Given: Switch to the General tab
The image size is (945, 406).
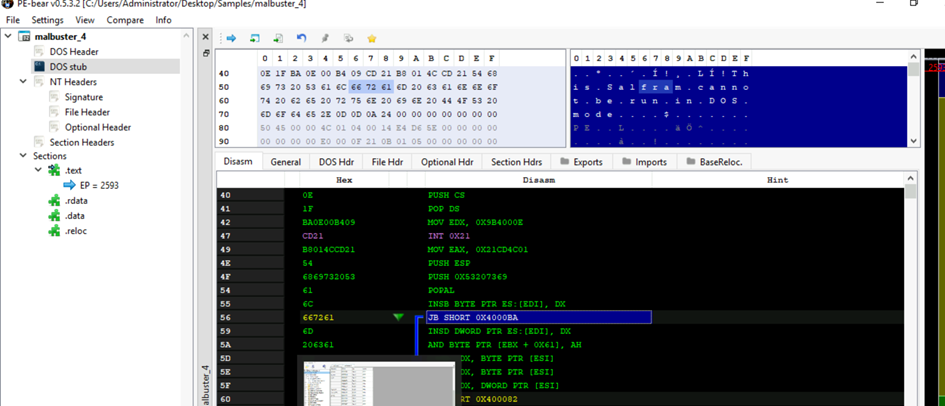Looking at the screenshot, I should (x=286, y=161).
